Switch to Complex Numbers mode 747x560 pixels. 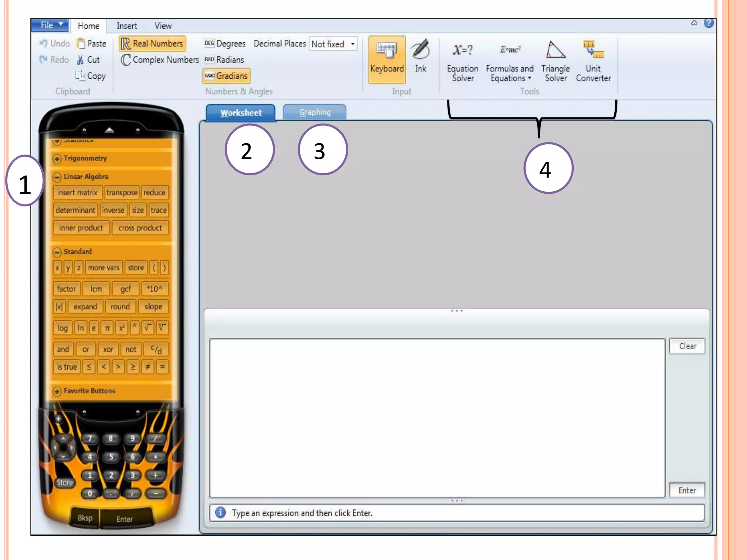(x=160, y=60)
